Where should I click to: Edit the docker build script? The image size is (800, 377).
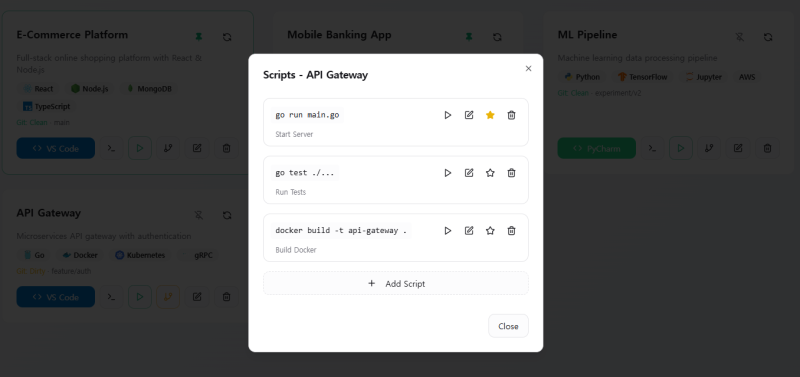pyautogui.click(x=469, y=231)
